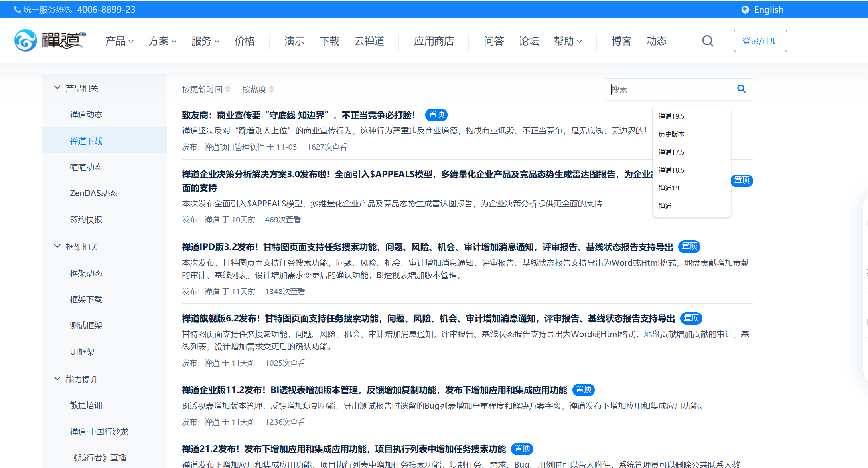Click 置顶 badge on 致友商 article
This screenshot has height=468, width=868.
click(436, 115)
